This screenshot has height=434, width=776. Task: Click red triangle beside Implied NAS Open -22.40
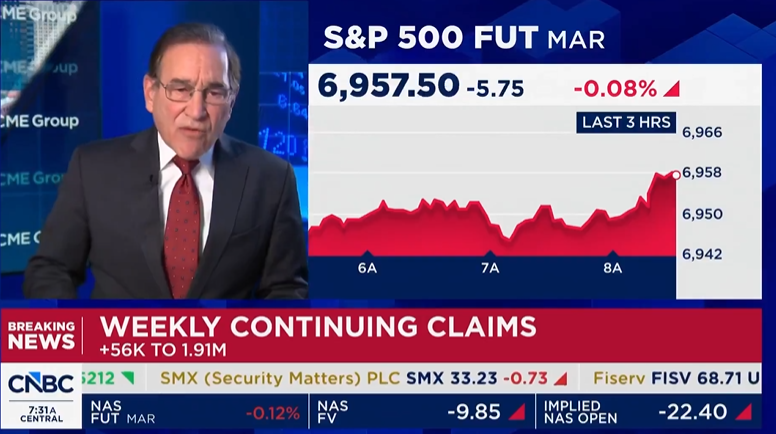(x=742, y=412)
